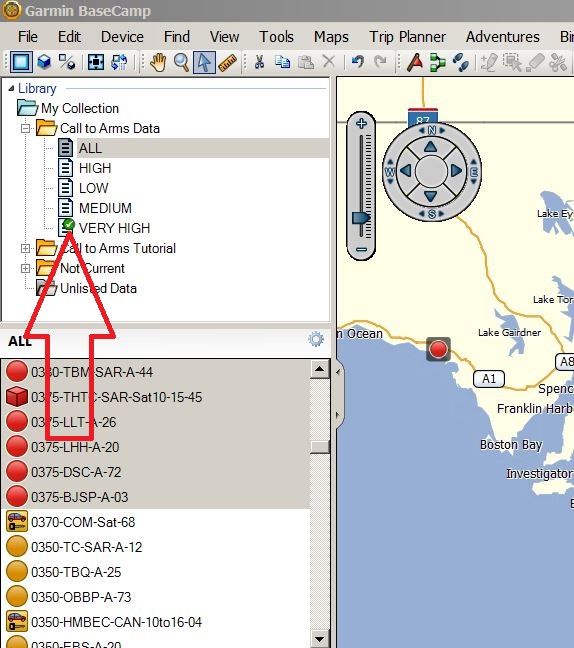The image size is (574, 648).
Task: Select the Measure ruler tool
Action: point(227,62)
